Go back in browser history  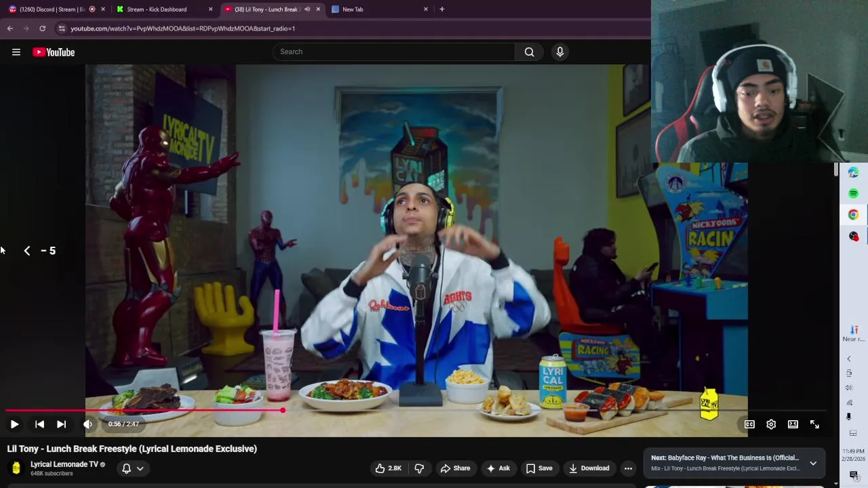point(9,28)
